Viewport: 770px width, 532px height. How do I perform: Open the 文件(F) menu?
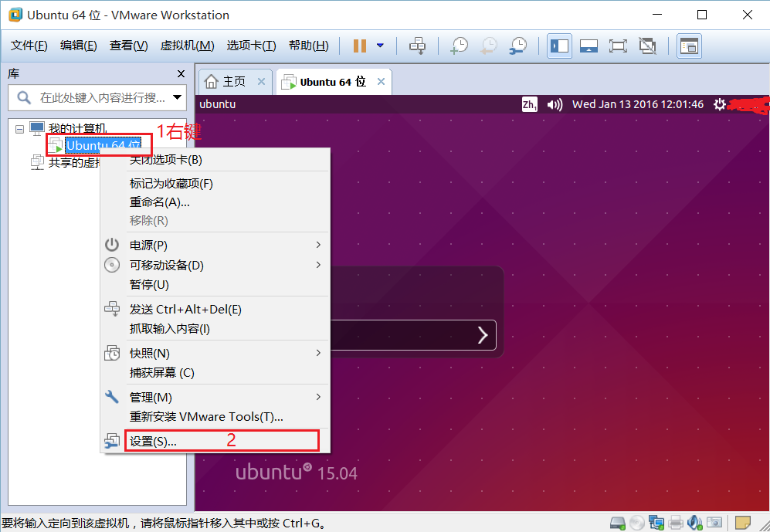(x=29, y=46)
